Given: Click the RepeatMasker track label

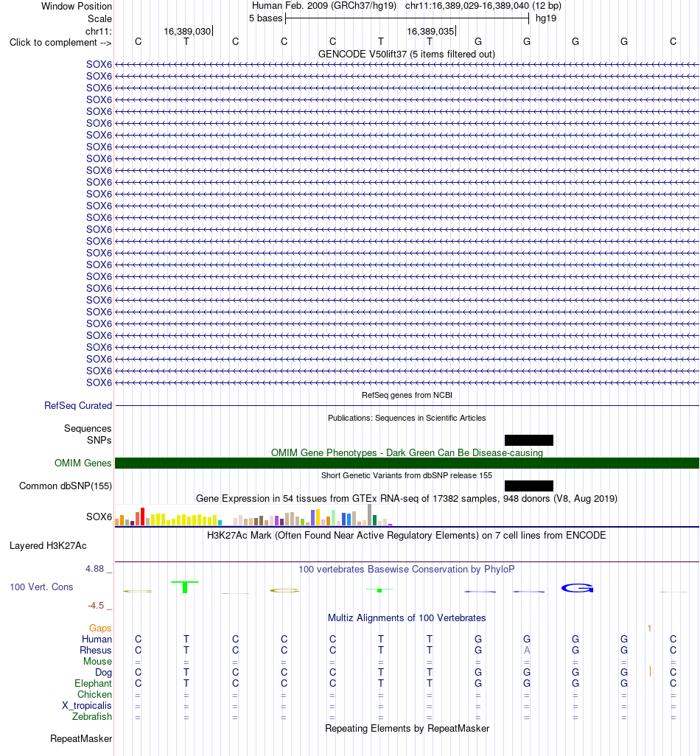Looking at the screenshot, I should pyautogui.click(x=81, y=738).
